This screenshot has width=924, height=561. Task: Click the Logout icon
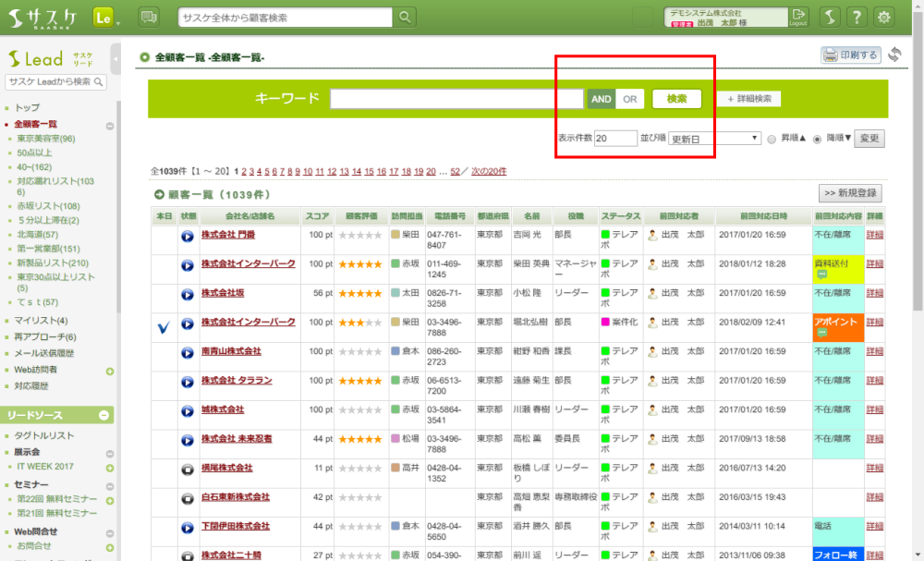coord(798,18)
